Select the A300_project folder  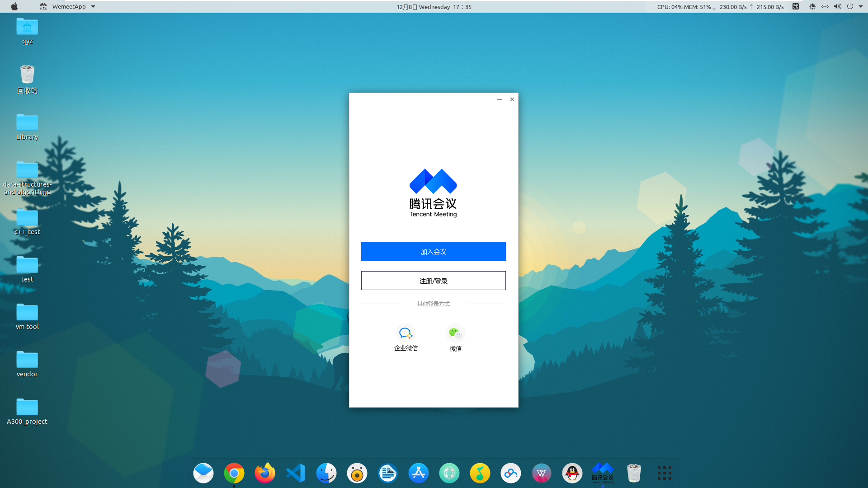27,412
